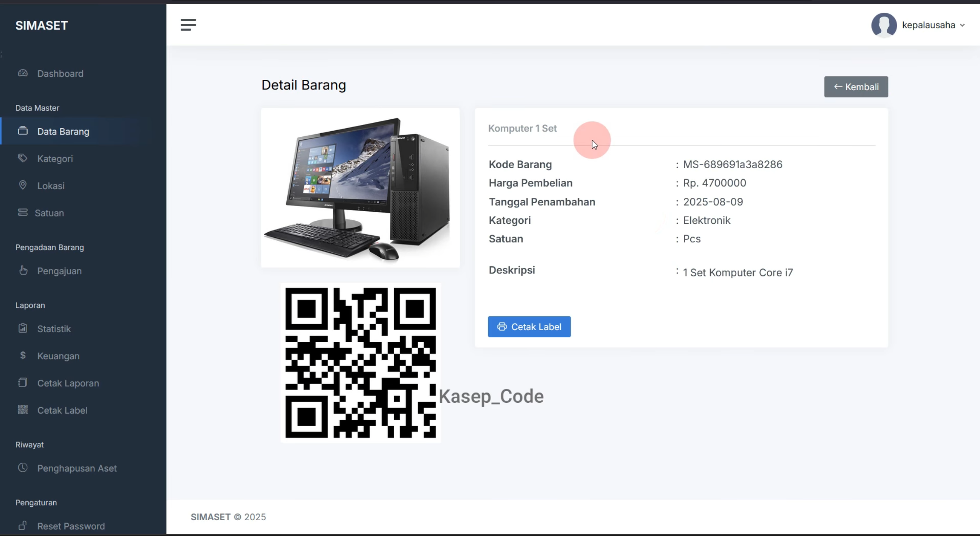Image resolution: width=980 pixels, height=536 pixels.
Task: Click the SIMASET logo title
Action: 41,26
